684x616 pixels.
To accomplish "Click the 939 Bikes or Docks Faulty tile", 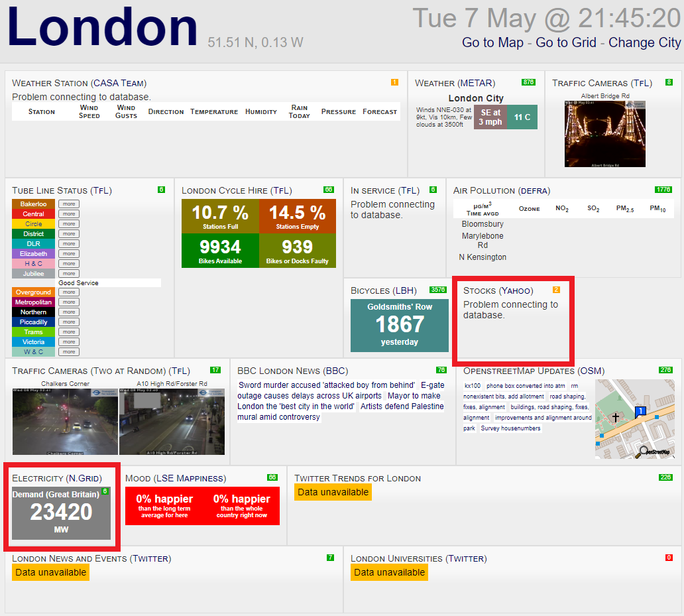I will coord(298,251).
